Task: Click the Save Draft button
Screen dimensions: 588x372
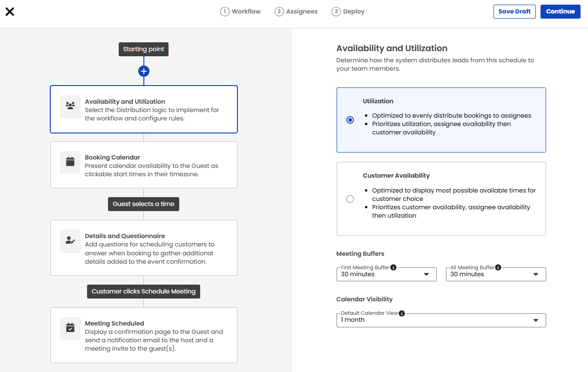Action: 514,12
